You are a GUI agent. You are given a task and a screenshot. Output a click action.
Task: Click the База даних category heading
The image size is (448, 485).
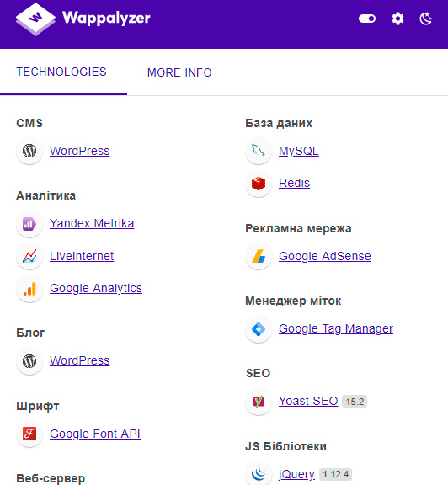point(279,123)
